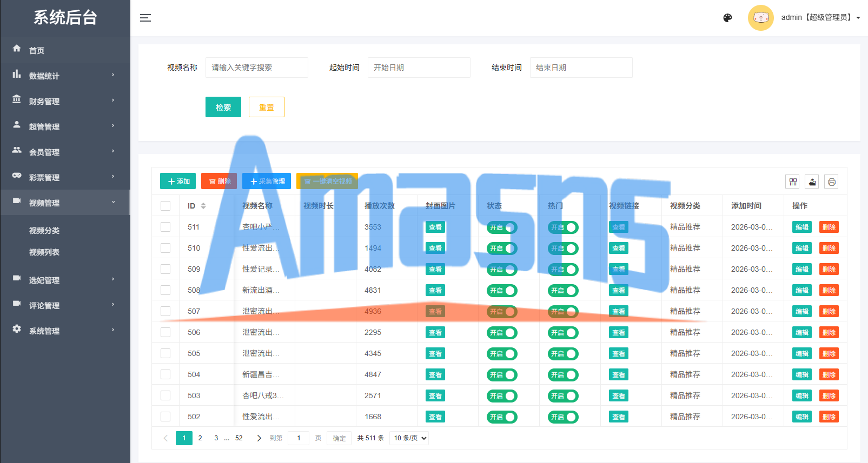
Task: Open 视频列表 in the sidebar
Action: pyautogui.click(x=44, y=252)
